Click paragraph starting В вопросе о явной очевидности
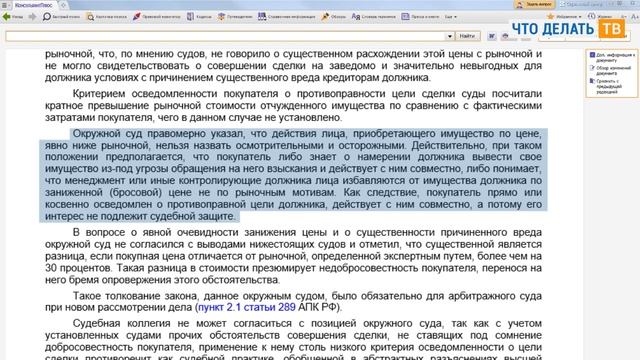640x360 pixels. (x=293, y=256)
